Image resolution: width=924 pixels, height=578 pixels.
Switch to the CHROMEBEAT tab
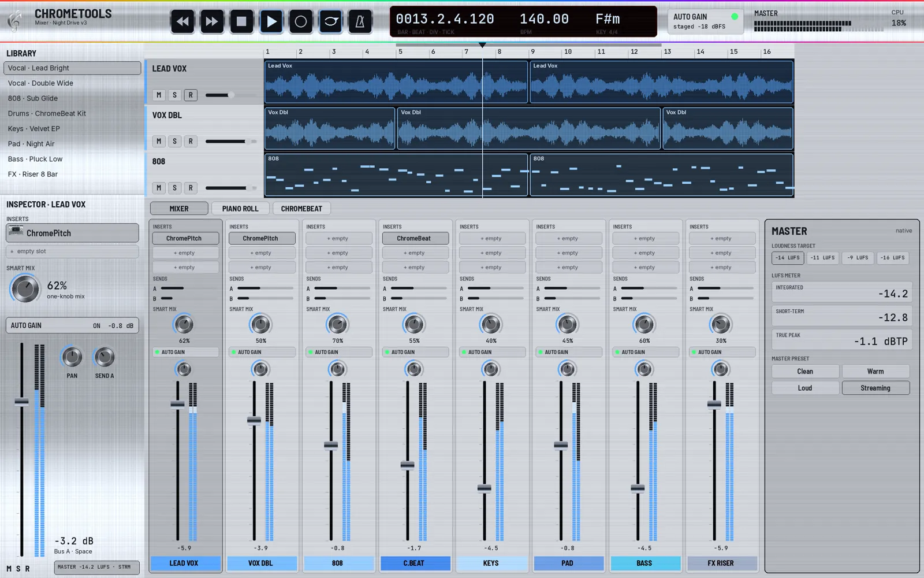[301, 209]
